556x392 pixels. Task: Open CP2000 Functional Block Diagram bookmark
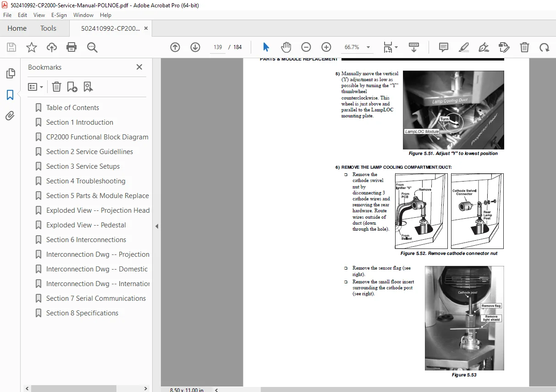tap(97, 137)
